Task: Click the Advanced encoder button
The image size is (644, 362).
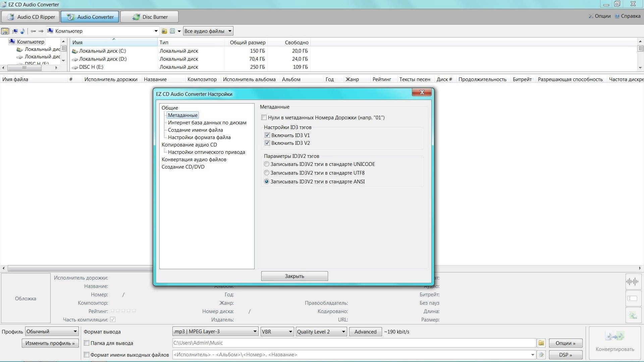Action: tap(365, 332)
